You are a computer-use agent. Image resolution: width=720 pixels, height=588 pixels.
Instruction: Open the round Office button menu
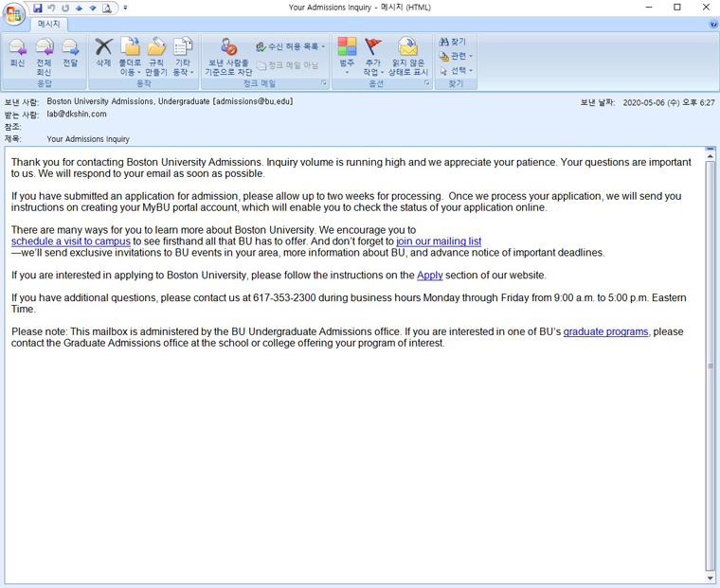(14, 13)
